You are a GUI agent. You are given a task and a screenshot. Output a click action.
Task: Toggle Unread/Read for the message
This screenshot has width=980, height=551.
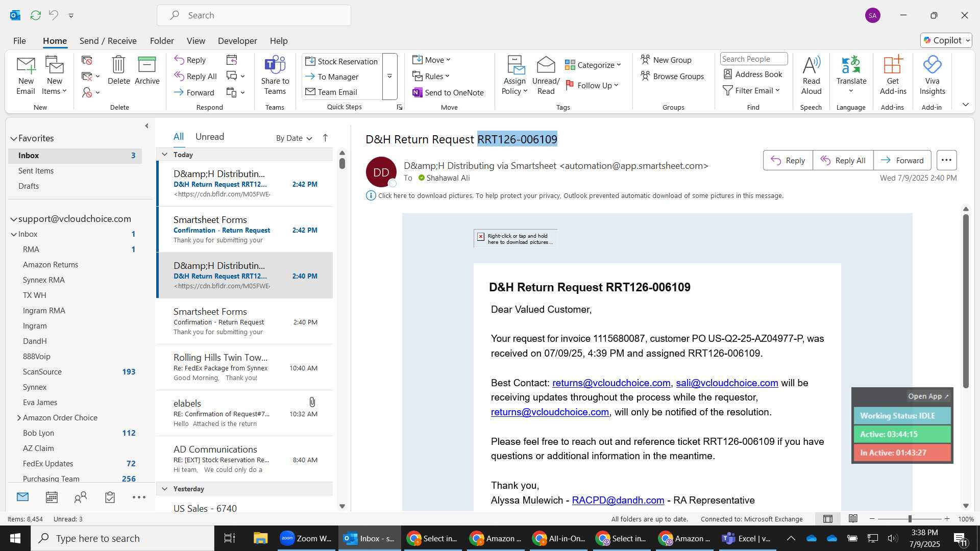pyautogui.click(x=546, y=76)
